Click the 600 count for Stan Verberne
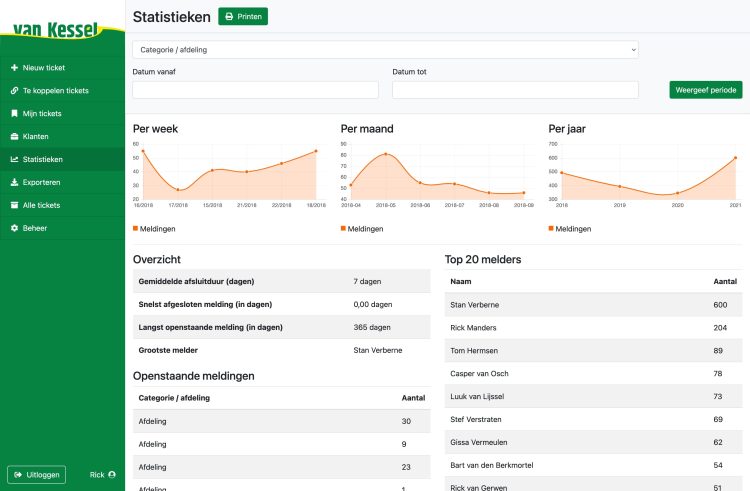This screenshot has width=750, height=491. [x=720, y=305]
